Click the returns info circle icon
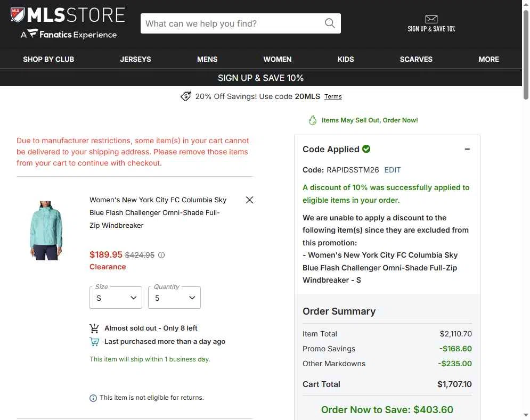The height and width of the screenshot is (420, 530). tap(93, 398)
